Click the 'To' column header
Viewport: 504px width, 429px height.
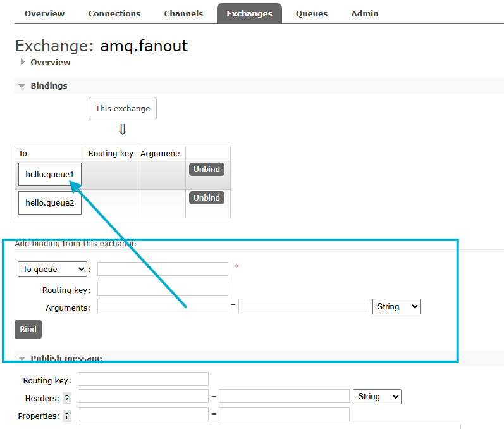50,153
